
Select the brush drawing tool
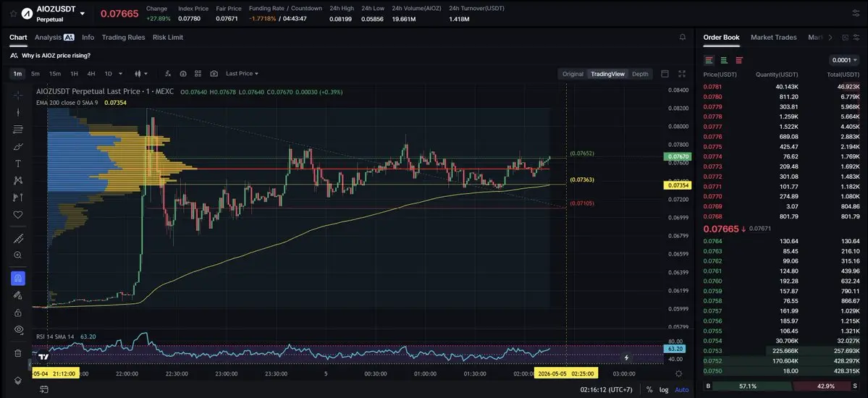pos(17,146)
